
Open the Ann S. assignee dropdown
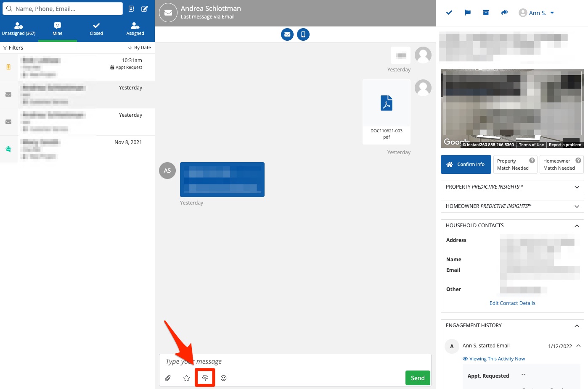[x=537, y=13]
